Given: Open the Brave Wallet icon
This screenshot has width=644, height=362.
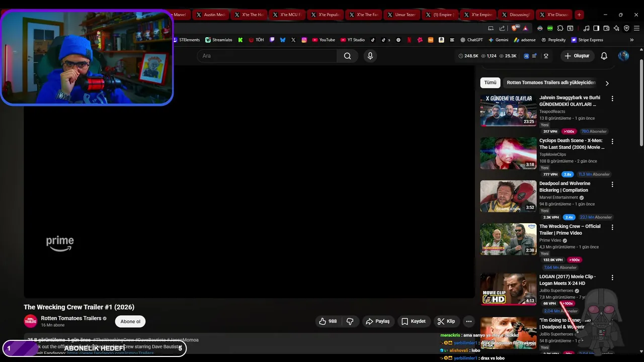Looking at the screenshot, I should pyautogui.click(x=606, y=28).
